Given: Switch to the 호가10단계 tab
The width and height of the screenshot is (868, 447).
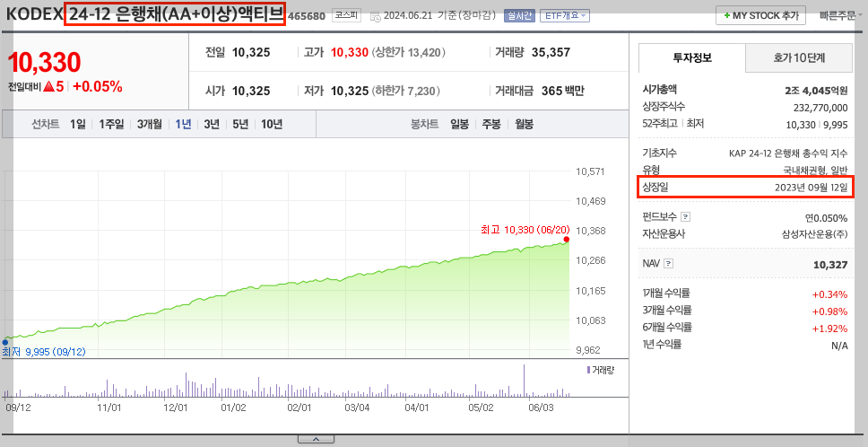Looking at the screenshot, I should pos(799,57).
